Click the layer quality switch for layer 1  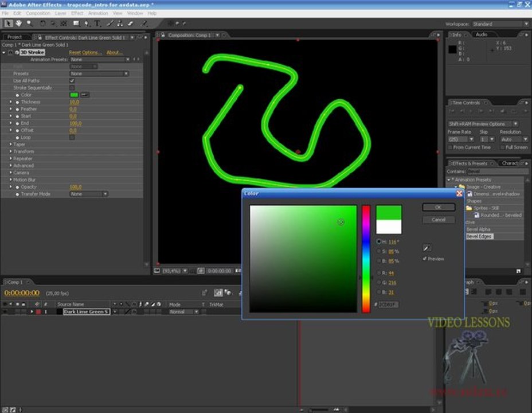128,311
